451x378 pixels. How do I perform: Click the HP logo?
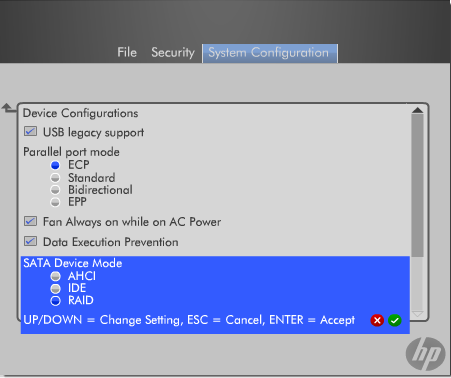click(425, 354)
